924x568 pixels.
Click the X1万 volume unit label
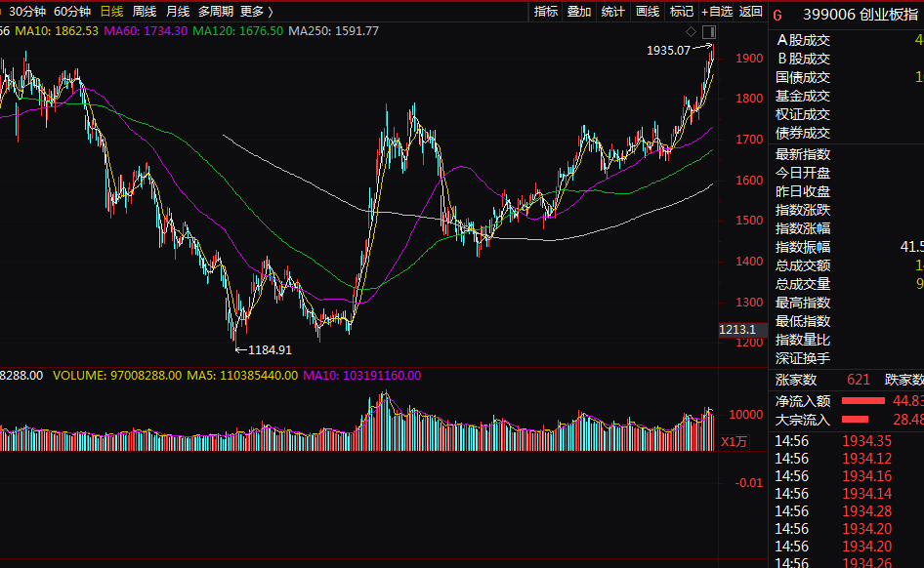734,441
